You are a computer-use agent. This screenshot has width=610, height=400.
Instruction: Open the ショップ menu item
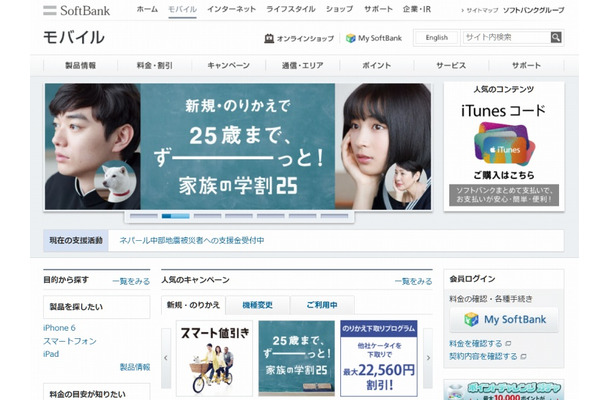coord(339,9)
